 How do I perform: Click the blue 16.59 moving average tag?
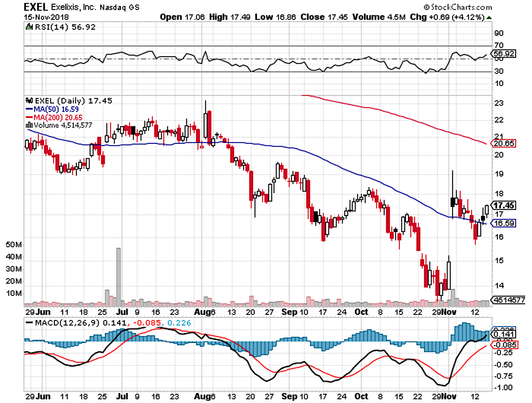[x=504, y=223]
